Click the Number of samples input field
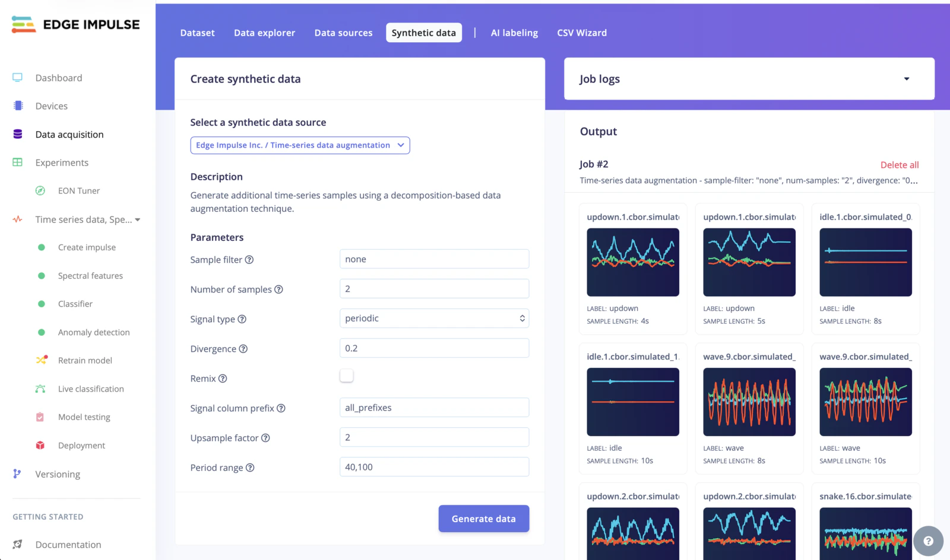Screen dimensions: 950x560 (x=434, y=288)
